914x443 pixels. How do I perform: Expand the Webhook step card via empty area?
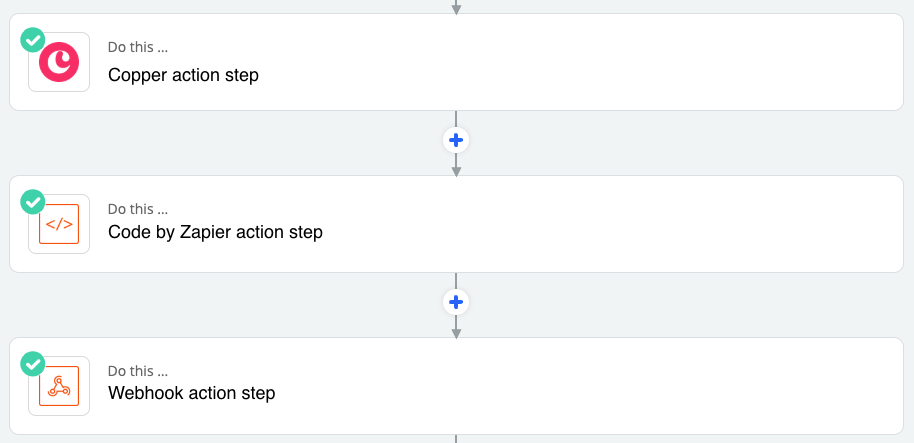pos(583,386)
